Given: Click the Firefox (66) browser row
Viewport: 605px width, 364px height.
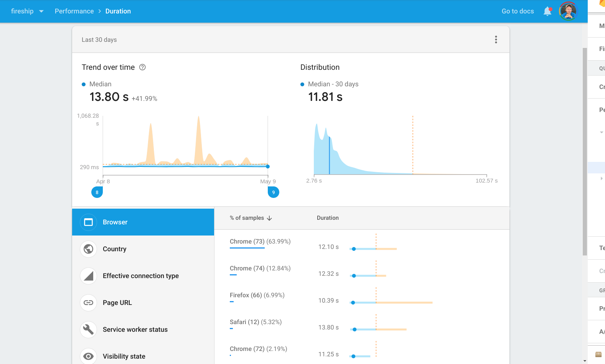Looking at the screenshot, I should [257, 295].
